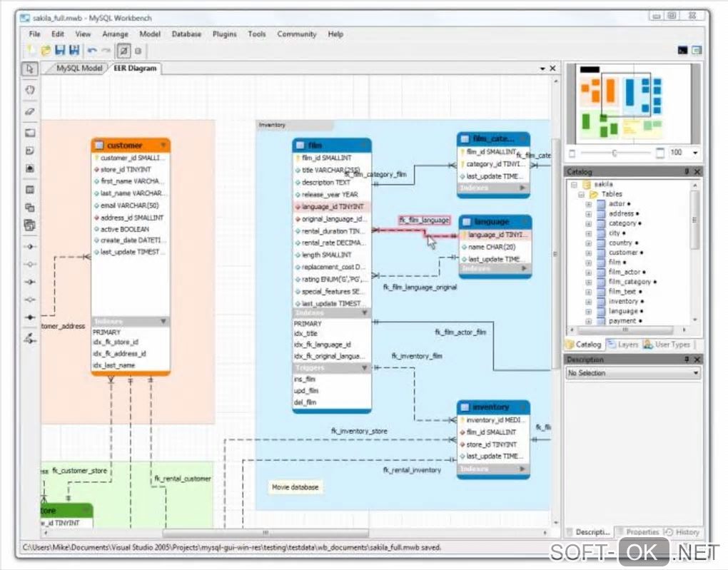Click the open file folder icon

(46, 50)
